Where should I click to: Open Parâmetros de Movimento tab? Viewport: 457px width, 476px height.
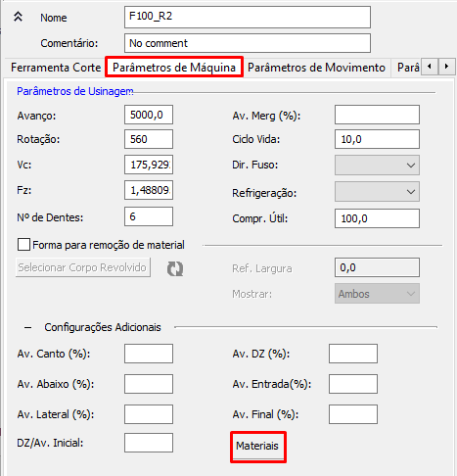pyautogui.click(x=316, y=68)
